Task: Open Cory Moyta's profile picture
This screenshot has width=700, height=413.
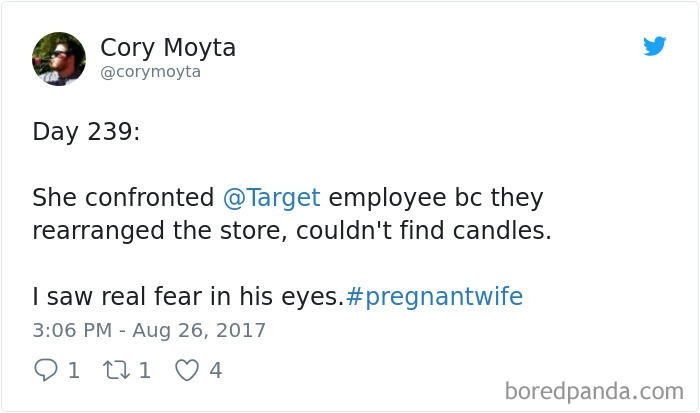Action: click(x=58, y=58)
